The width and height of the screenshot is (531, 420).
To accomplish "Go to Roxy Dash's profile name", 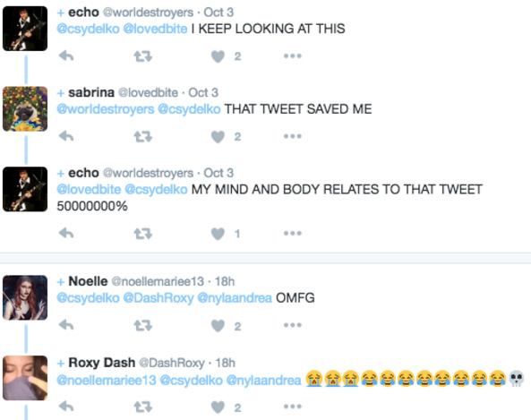I will coord(101,363).
